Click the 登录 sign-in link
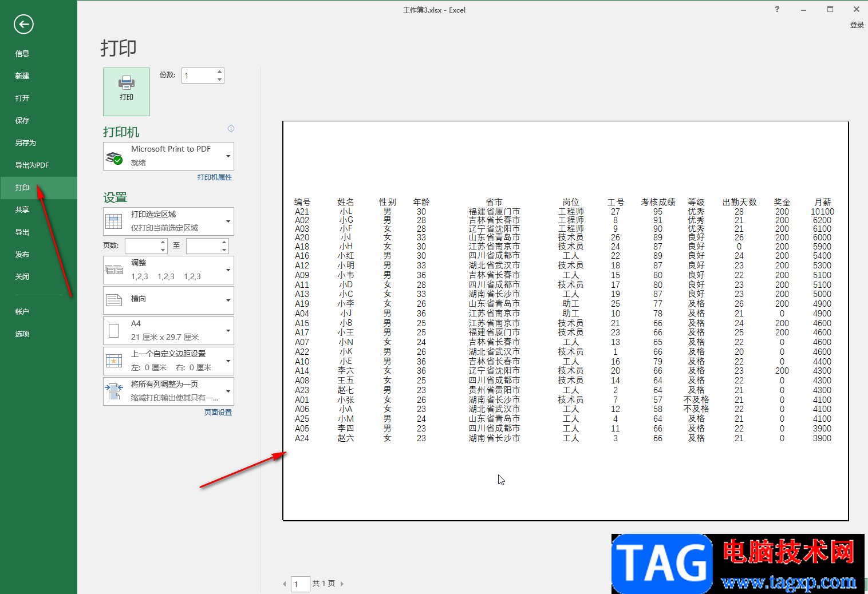Screen dimensions: 868x594 point(857,25)
